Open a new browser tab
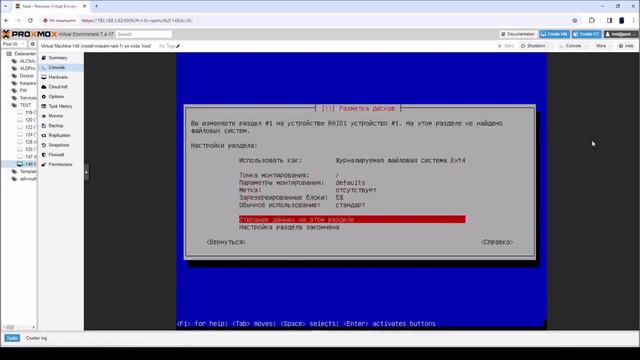Screen dimensions: 640x360 click(x=96, y=6)
